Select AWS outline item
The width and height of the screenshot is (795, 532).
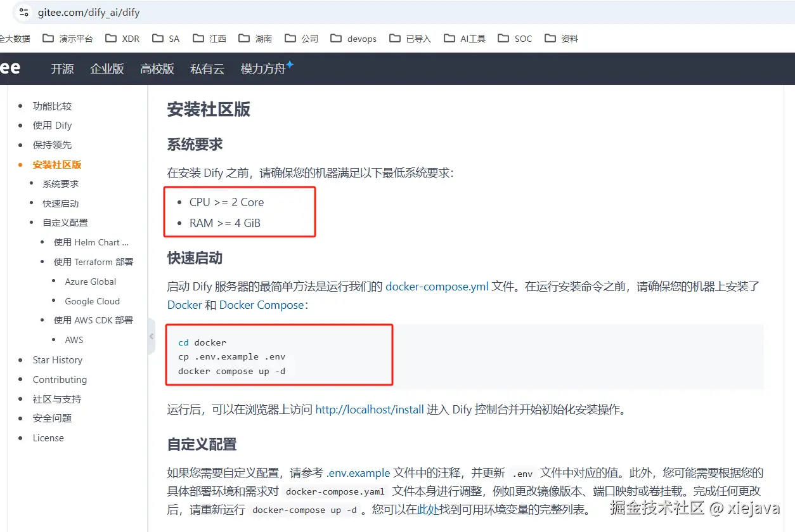pyautogui.click(x=74, y=340)
